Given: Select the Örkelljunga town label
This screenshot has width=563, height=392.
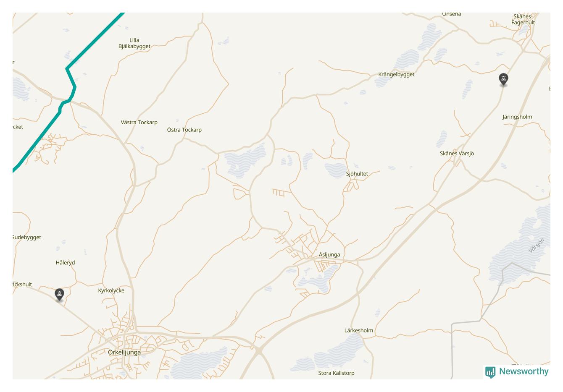Looking at the screenshot, I should coord(124,353).
